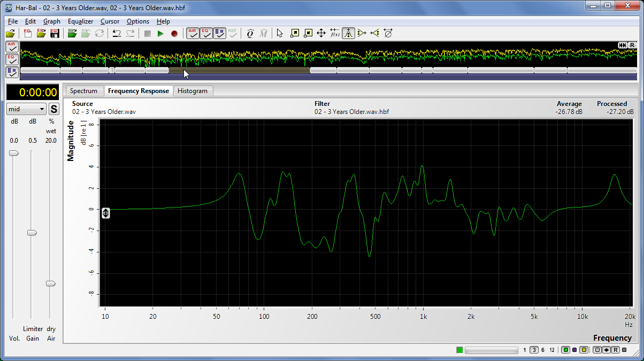The width and height of the screenshot is (644, 361).
Task: Toggle the purple trace indicator
Action: point(574,350)
